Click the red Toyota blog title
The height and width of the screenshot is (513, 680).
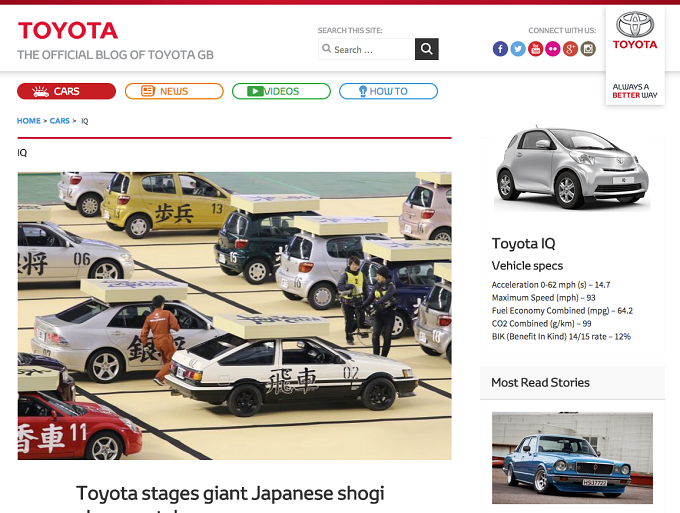pos(68,31)
